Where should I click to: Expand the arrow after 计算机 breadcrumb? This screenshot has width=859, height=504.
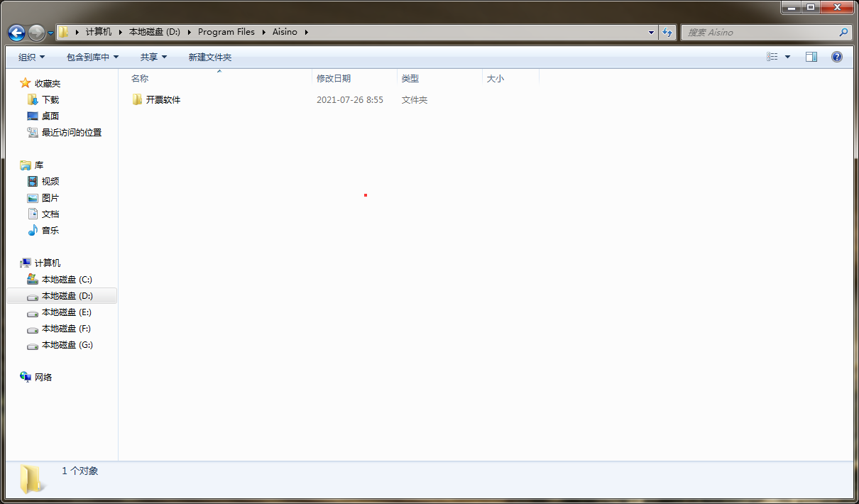[x=120, y=32]
